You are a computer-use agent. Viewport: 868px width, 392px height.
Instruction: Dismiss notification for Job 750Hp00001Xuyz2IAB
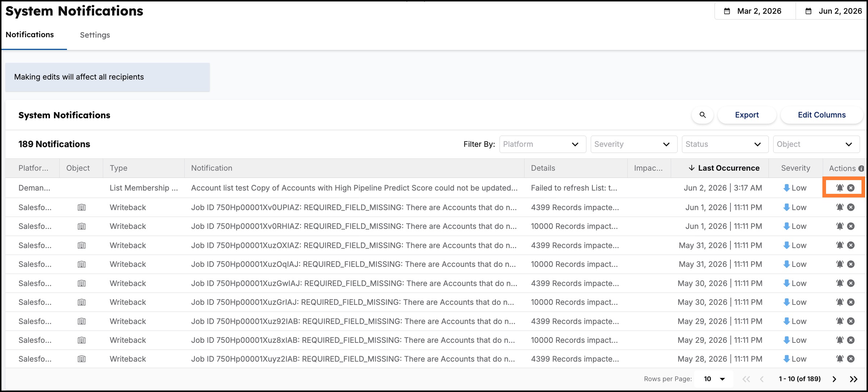[x=851, y=359]
